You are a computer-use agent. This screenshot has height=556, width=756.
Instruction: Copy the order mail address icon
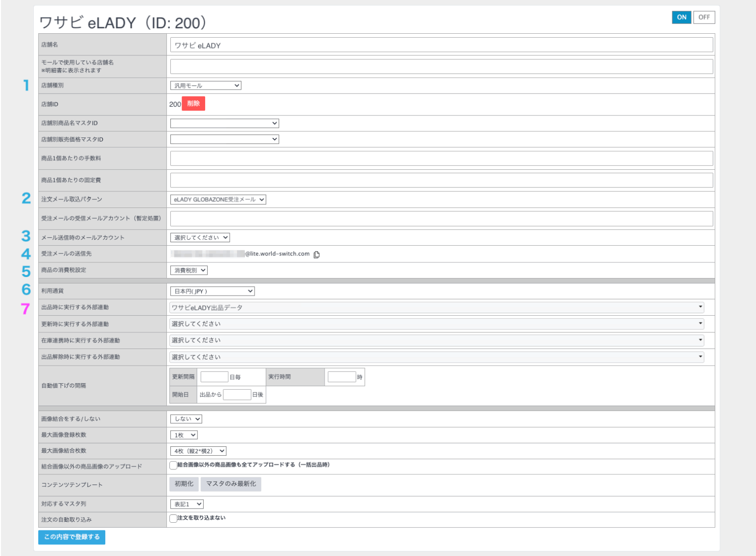(317, 254)
